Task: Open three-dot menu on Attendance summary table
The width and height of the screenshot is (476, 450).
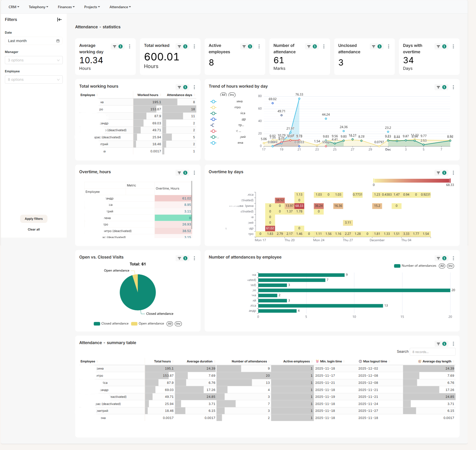Action: [453, 344]
